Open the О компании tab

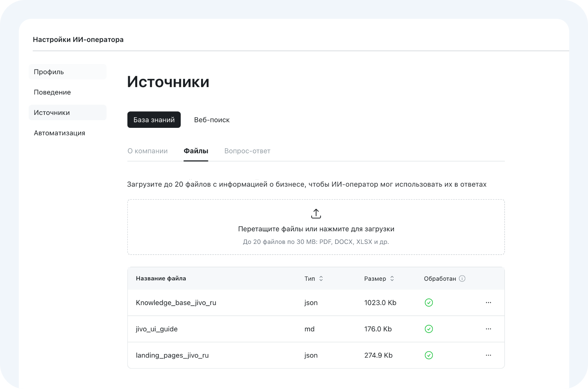pyautogui.click(x=147, y=151)
